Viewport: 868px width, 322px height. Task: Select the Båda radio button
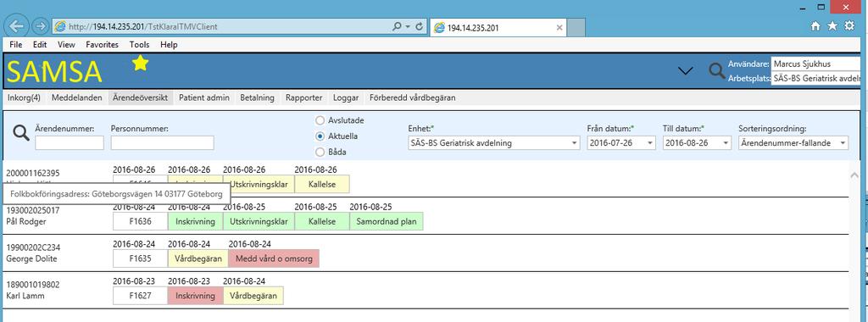pyautogui.click(x=320, y=152)
